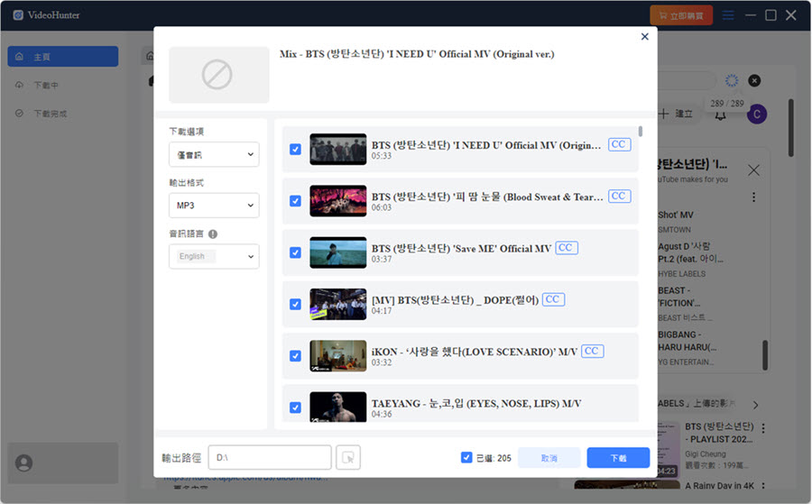Viewport: 812px width, 504px height.
Task: Uncheck the BTS DOPE video
Action: [x=295, y=304]
